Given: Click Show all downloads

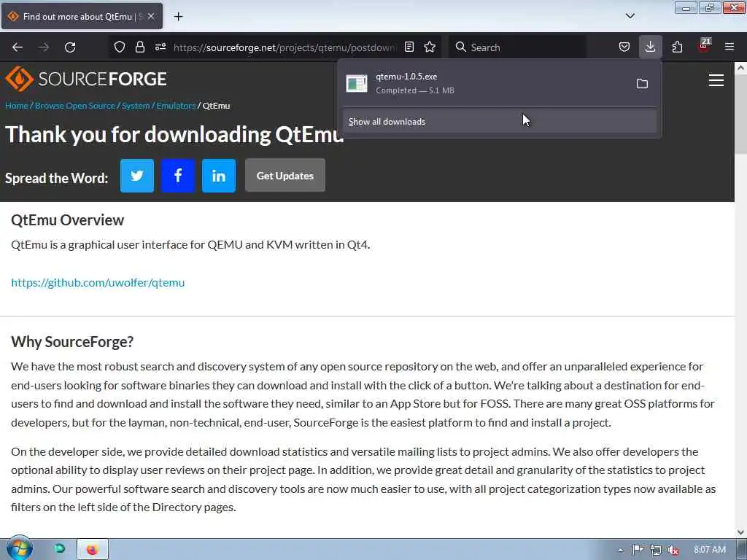Looking at the screenshot, I should (500, 122).
